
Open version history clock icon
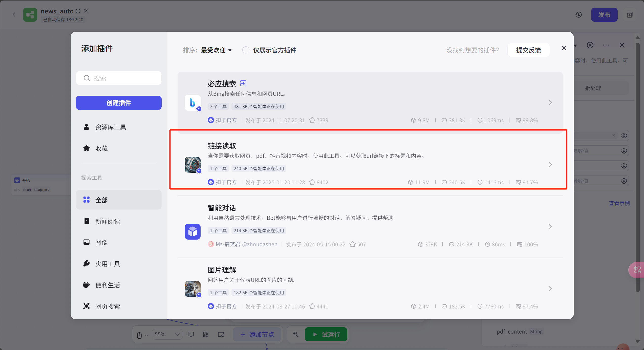(x=578, y=15)
